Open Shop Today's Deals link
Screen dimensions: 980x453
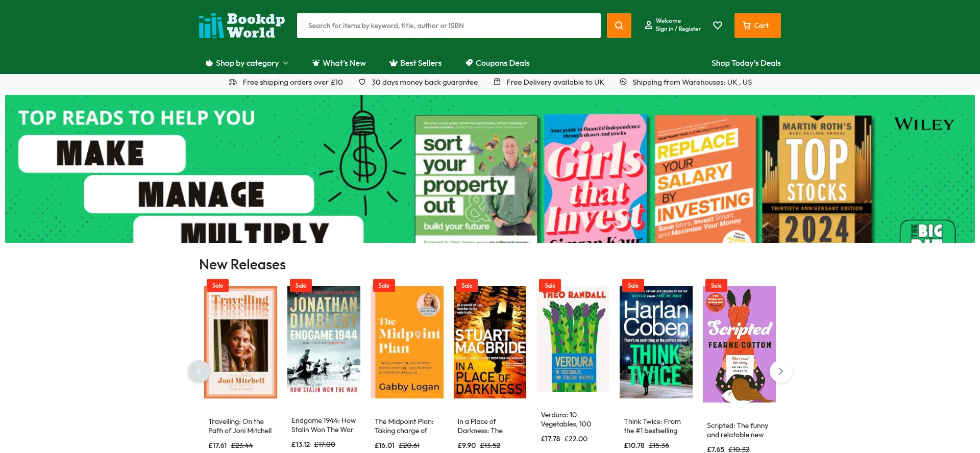click(746, 63)
